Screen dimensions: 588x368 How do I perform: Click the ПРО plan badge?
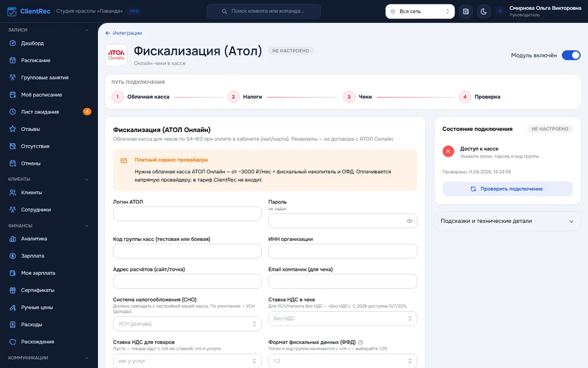point(133,11)
